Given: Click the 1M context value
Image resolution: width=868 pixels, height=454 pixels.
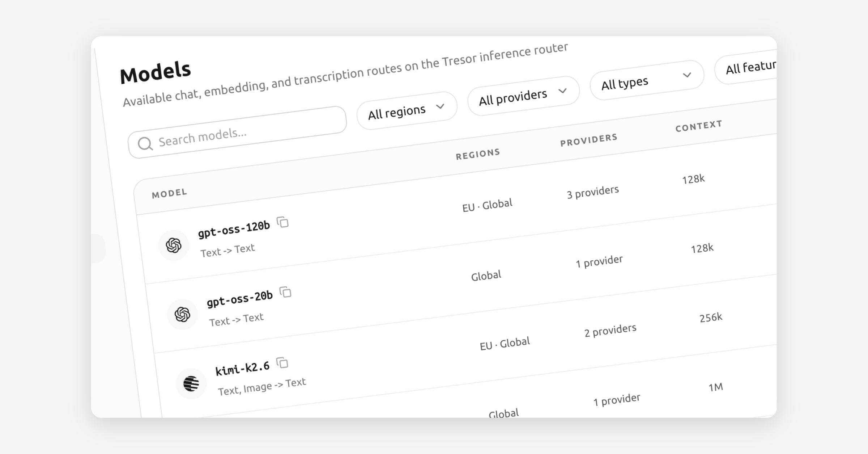Looking at the screenshot, I should tap(715, 387).
